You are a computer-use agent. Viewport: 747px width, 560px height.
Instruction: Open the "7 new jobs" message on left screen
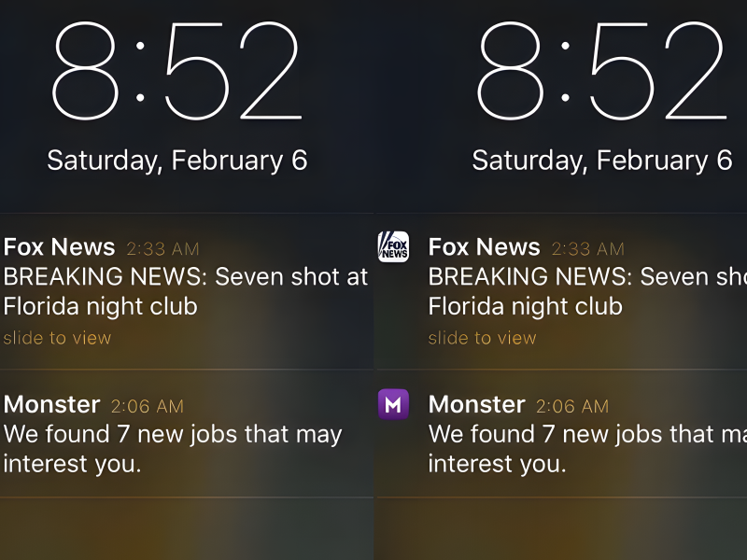(x=173, y=448)
